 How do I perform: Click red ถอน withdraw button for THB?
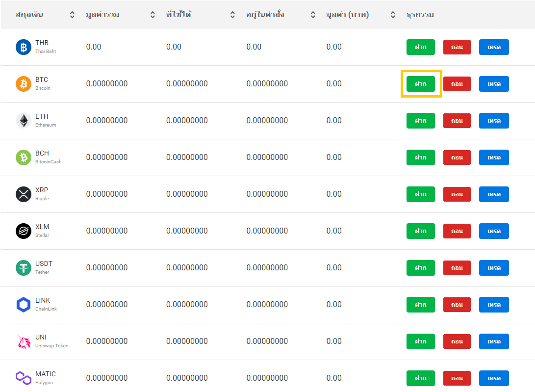[457, 47]
